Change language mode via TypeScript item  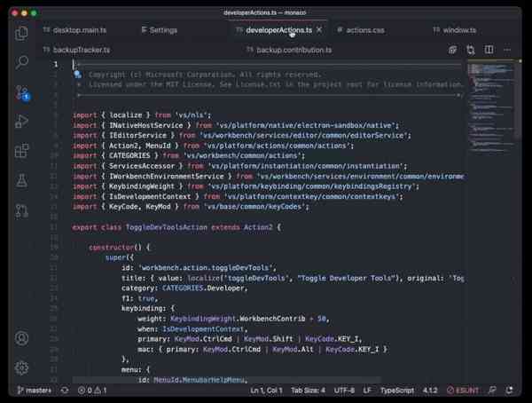(397, 391)
